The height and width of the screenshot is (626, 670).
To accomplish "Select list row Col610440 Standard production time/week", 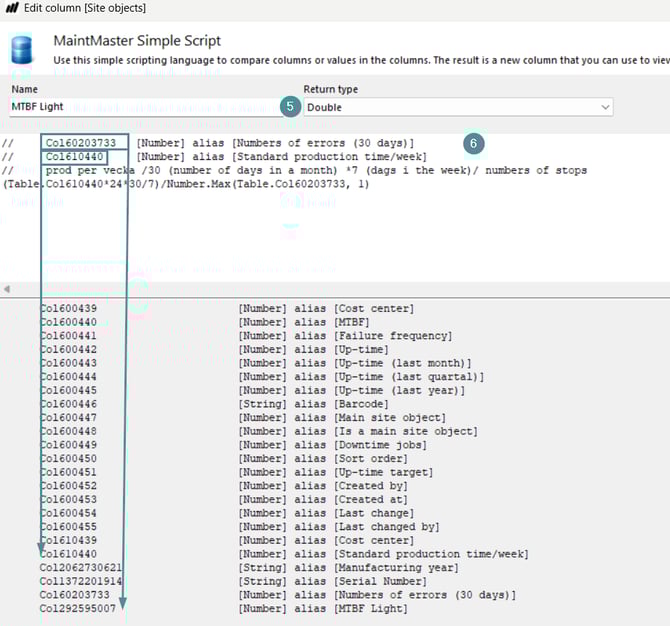I will click(284, 555).
